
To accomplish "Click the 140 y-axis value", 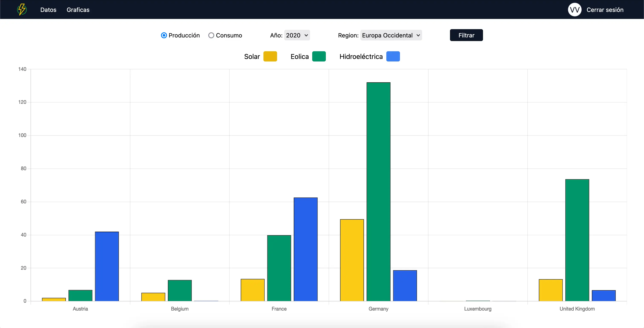I will 22,69.
